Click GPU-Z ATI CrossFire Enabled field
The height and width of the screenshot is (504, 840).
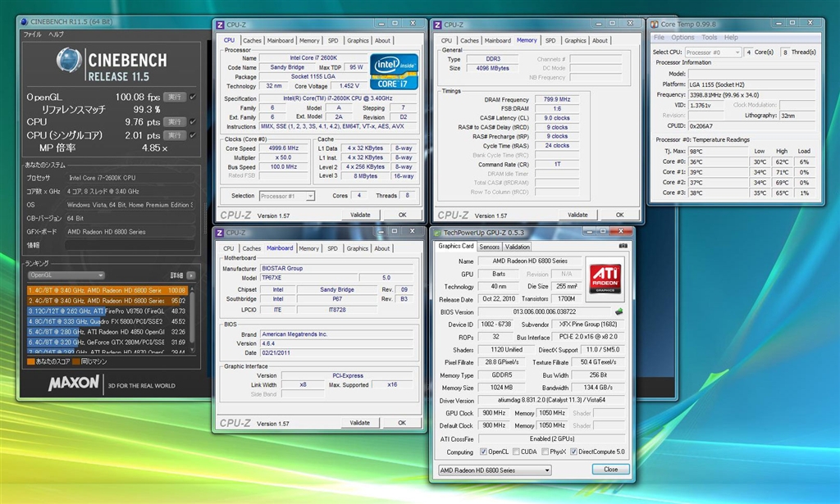point(551,438)
